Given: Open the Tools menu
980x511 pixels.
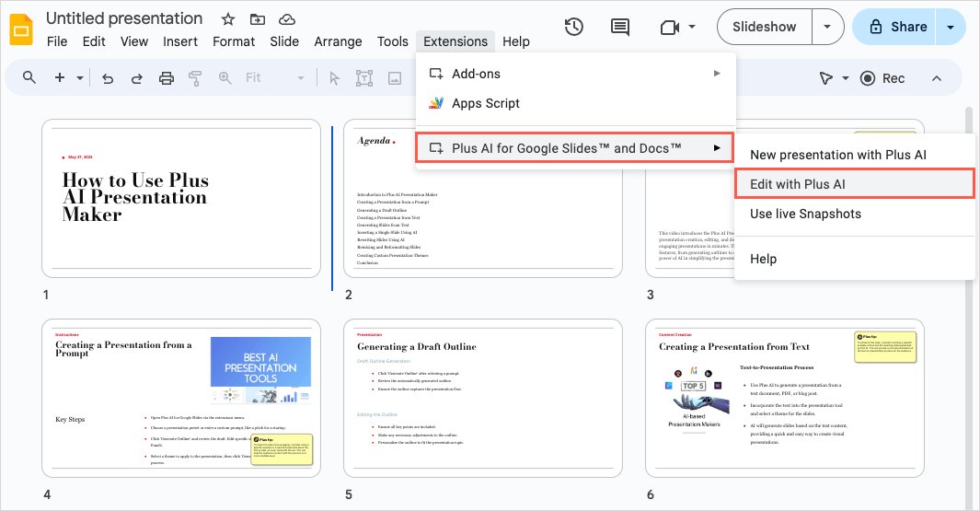Looking at the screenshot, I should pyautogui.click(x=393, y=41).
